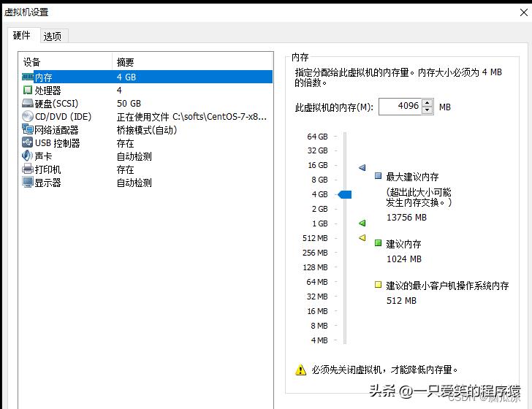Click the blue maximum recommended memory marker
532x409 pixels.
[362, 167]
